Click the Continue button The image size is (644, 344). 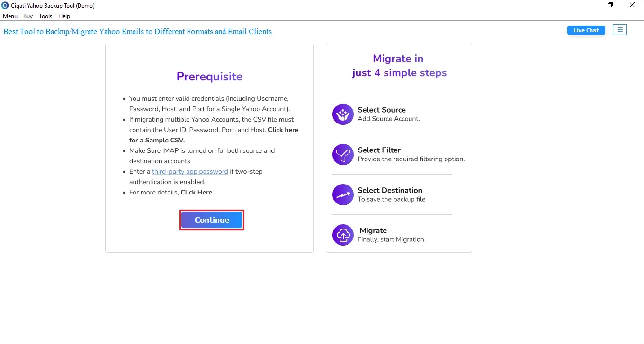[212, 220]
